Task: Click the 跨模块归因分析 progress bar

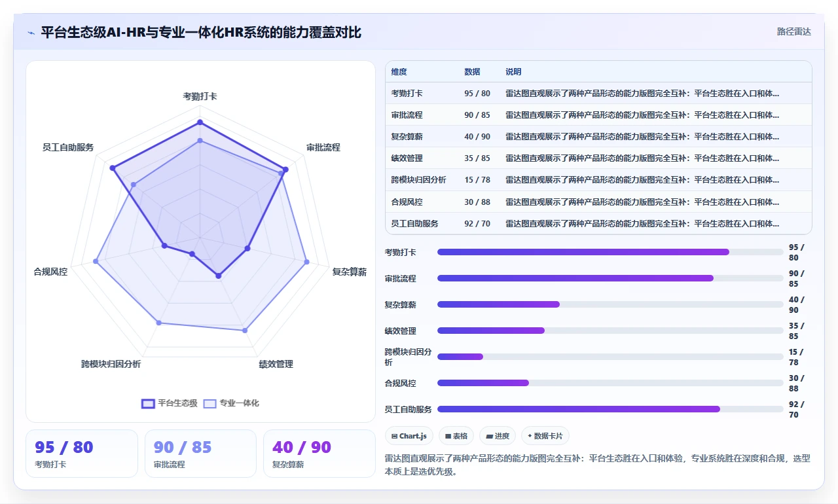Action: [610, 357]
